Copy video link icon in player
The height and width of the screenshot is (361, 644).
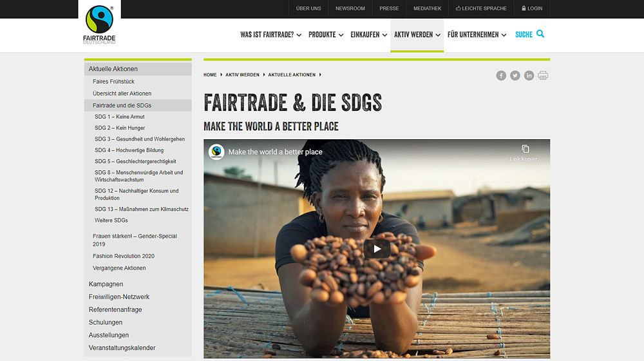tap(526, 150)
